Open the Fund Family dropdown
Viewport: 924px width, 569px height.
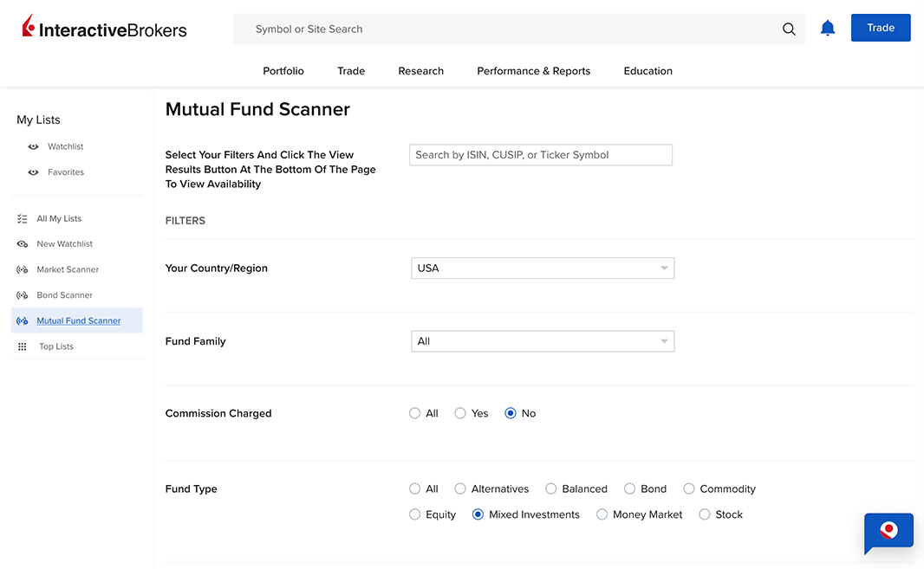coord(543,341)
